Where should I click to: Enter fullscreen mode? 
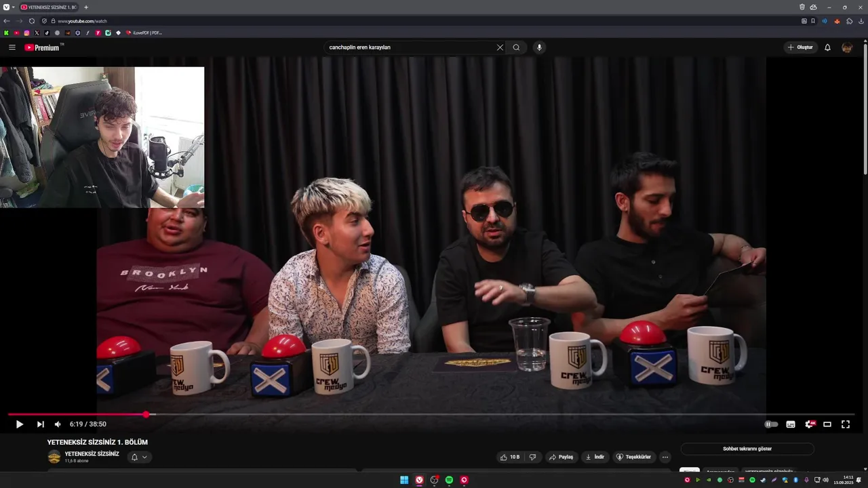click(846, 424)
